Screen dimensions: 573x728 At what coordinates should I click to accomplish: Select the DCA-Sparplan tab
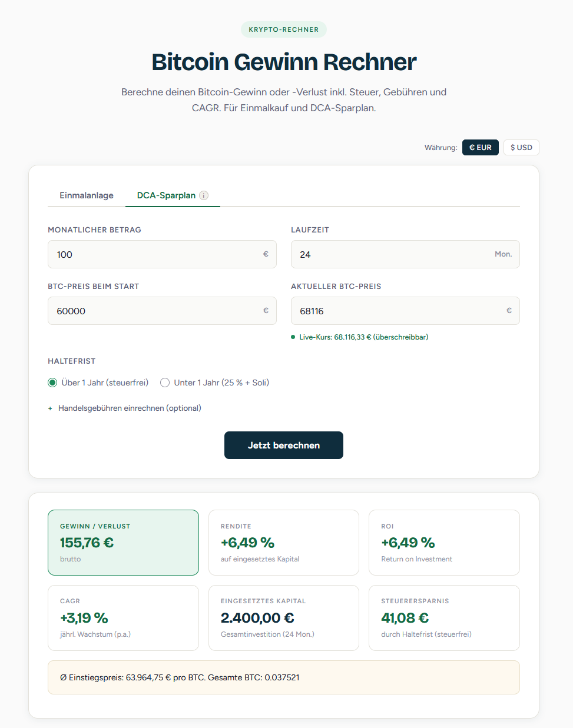pos(173,195)
